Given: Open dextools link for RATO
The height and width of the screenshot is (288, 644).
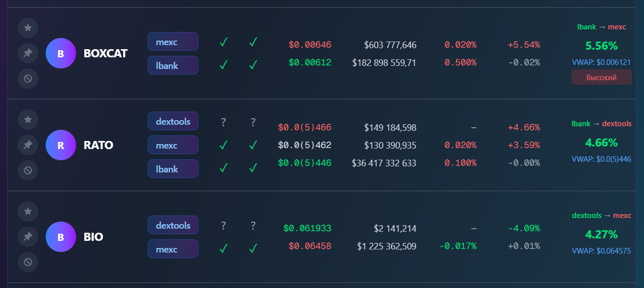Looking at the screenshot, I should [173, 121].
